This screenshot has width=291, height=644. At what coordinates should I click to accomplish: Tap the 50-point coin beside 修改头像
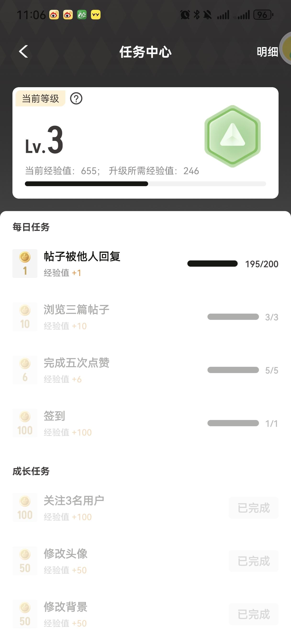[x=25, y=561]
